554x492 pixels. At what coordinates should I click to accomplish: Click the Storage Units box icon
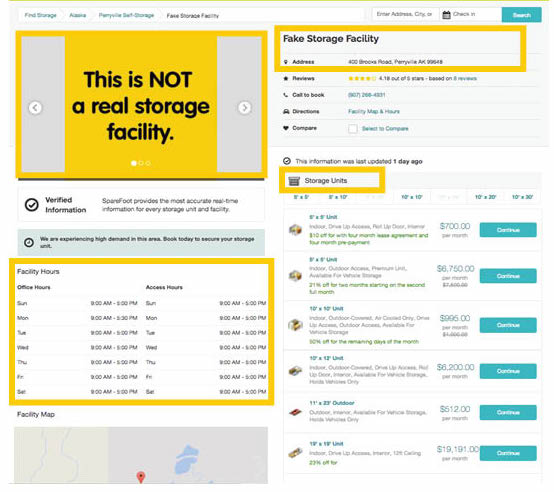click(x=294, y=181)
